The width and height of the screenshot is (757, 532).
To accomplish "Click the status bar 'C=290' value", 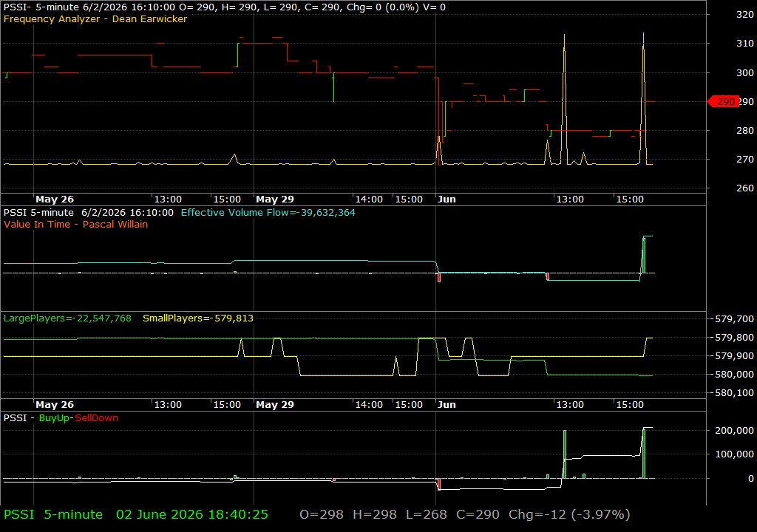I will 478,514.
